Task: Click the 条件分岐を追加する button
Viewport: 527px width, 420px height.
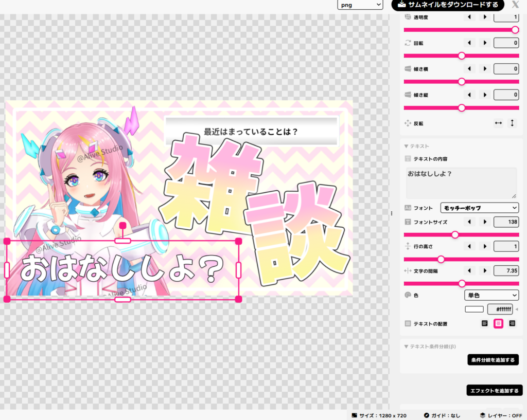Action: [493, 360]
